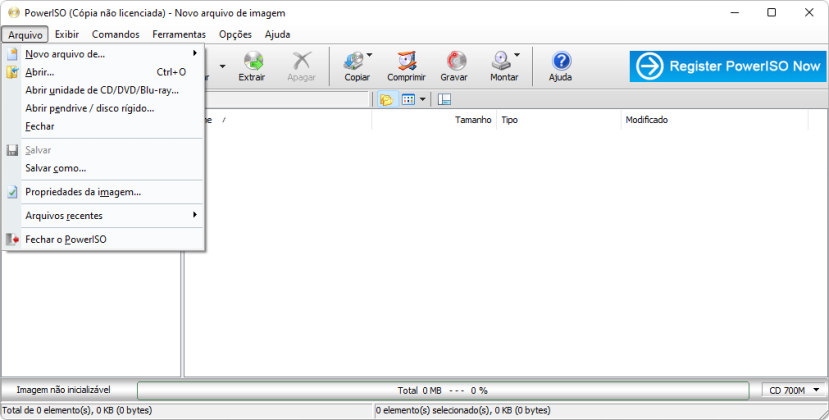Open the Ferramentas menu
The width and height of the screenshot is (829, 420).
pyautogui.click(x=179, y=34)
